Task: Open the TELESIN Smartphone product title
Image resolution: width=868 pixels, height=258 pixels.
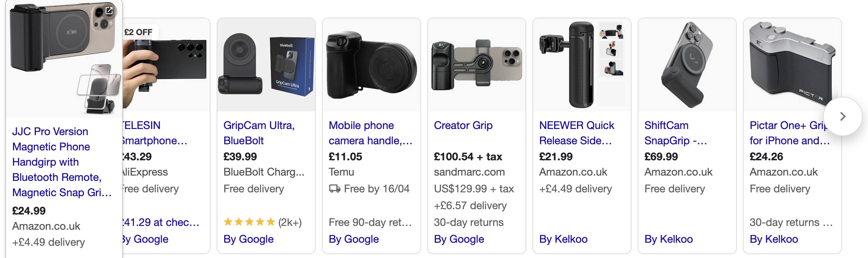Action: click(154, 133)
